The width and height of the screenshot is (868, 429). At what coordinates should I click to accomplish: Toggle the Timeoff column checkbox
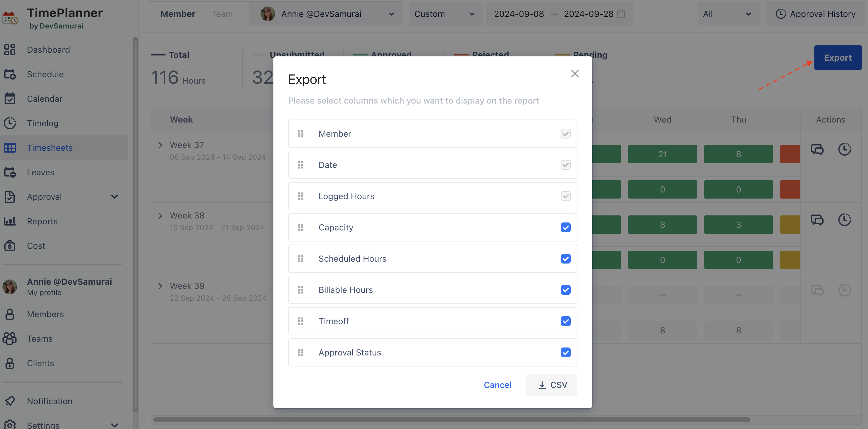coord(565,321)
